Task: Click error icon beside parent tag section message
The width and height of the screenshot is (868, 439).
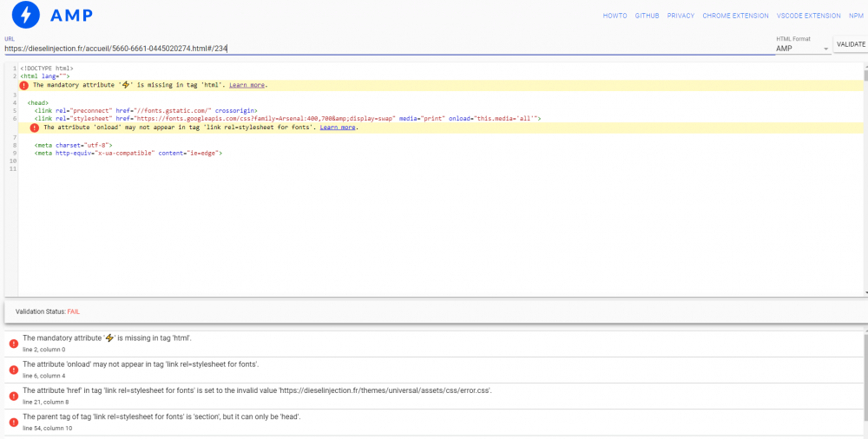Action: (14, 422)
